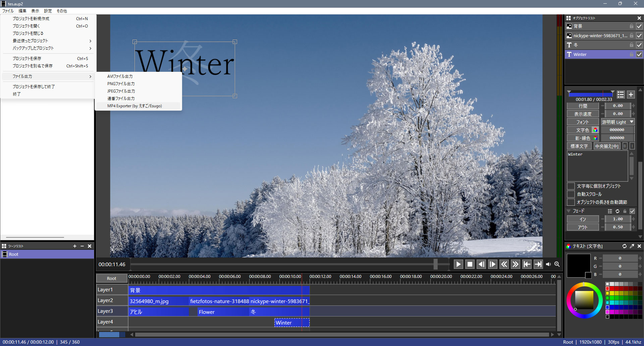Step back one frame
The width and height of the screenshot is (644, 346).
481,265
